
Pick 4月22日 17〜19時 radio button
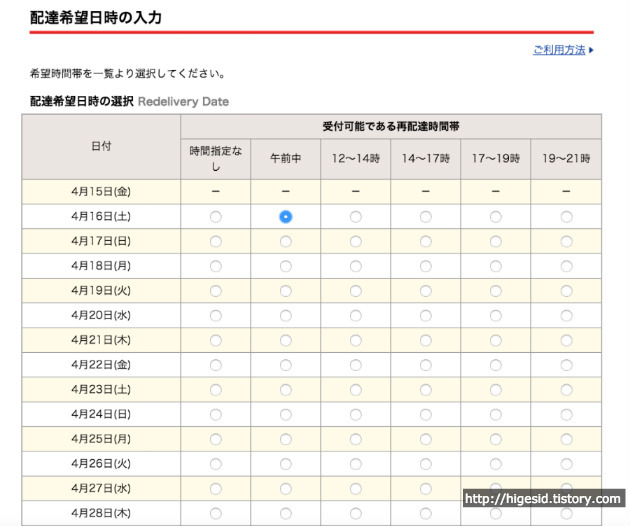(496, 365)
